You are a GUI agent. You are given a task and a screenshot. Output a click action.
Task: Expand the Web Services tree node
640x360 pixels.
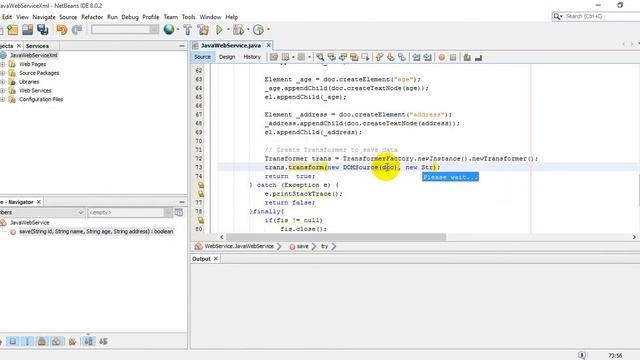click(3, 91)
